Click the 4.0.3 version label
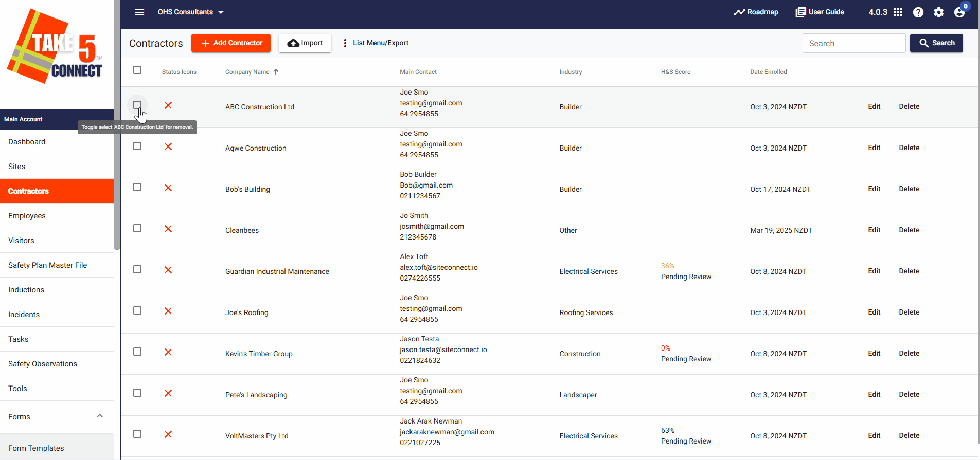The height and width of the screenshot is (460, 980). [878, 12]
